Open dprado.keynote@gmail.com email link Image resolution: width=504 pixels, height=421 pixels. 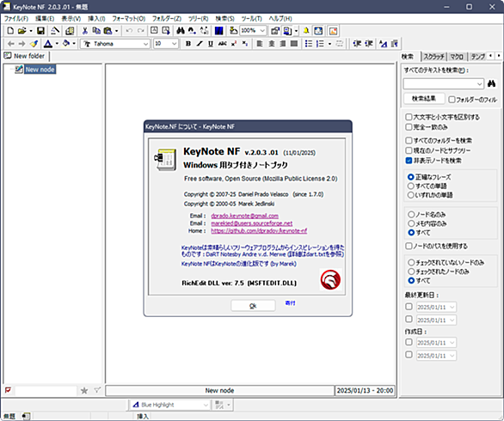244,216
